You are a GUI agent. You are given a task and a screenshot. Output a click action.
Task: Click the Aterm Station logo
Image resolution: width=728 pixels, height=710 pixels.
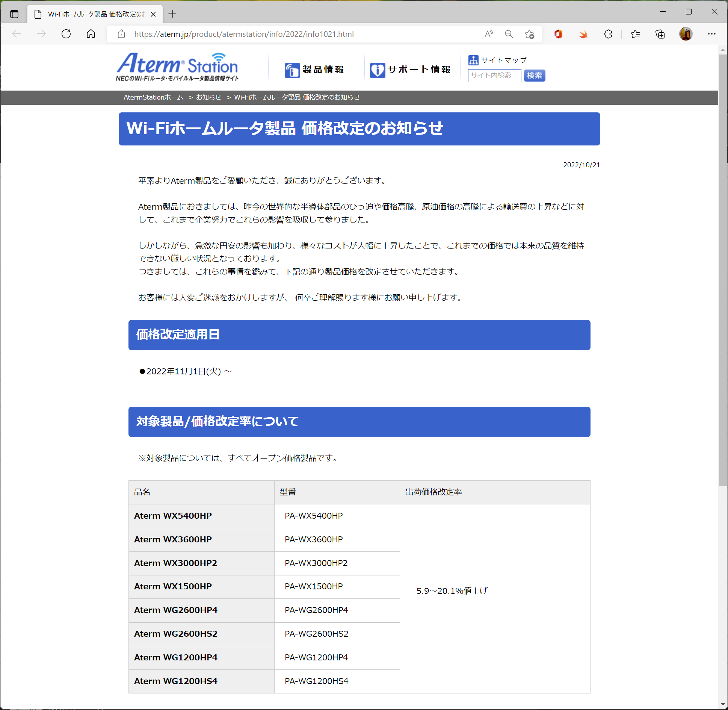pyautogui.click(x=177, y=67)
